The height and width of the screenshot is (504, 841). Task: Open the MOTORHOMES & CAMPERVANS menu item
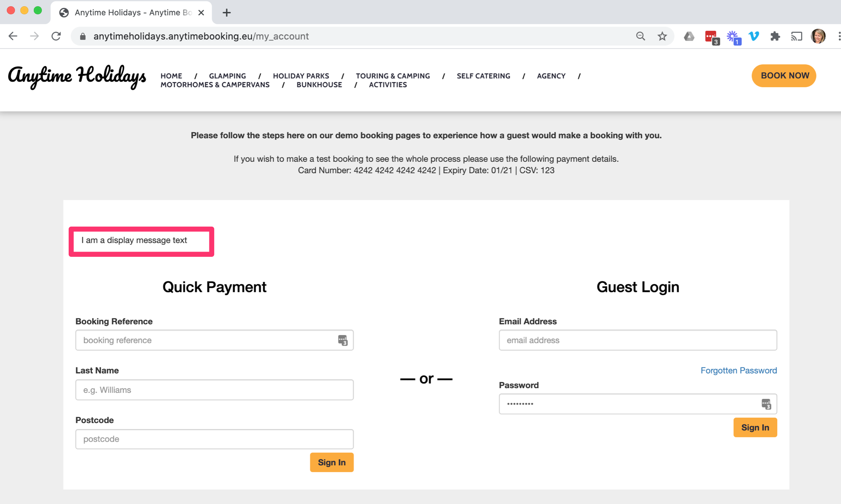click(215, 85)
